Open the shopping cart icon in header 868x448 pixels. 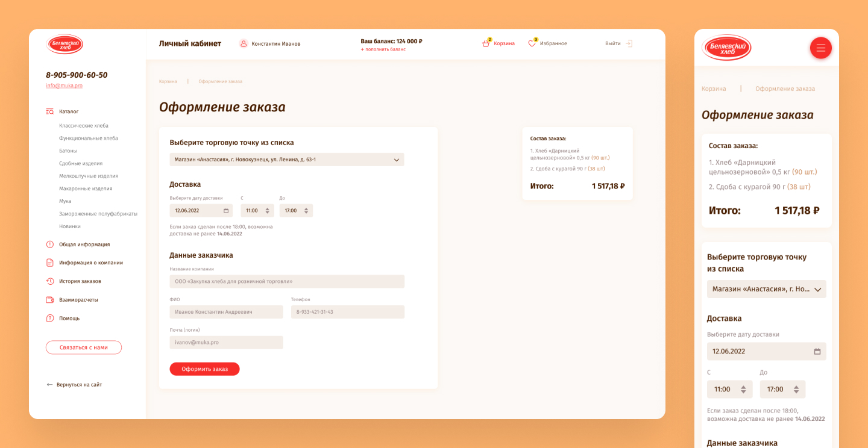(x=486, y=43)
